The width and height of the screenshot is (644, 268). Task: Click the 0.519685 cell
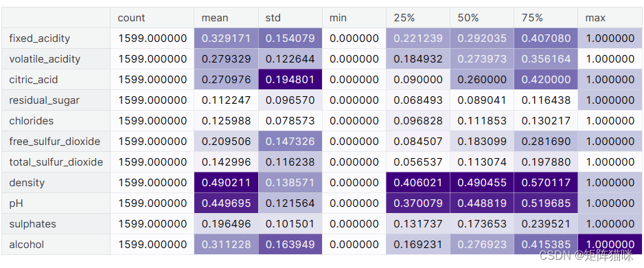pyautogui.click(x=546, y=203)
